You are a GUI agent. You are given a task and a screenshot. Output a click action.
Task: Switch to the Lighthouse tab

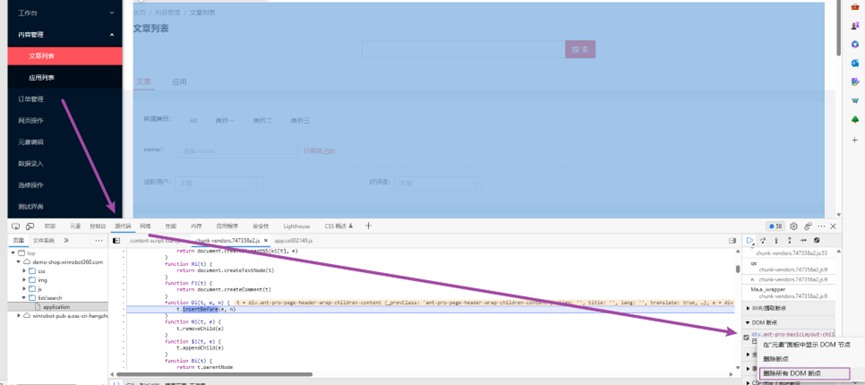[297, 226]
